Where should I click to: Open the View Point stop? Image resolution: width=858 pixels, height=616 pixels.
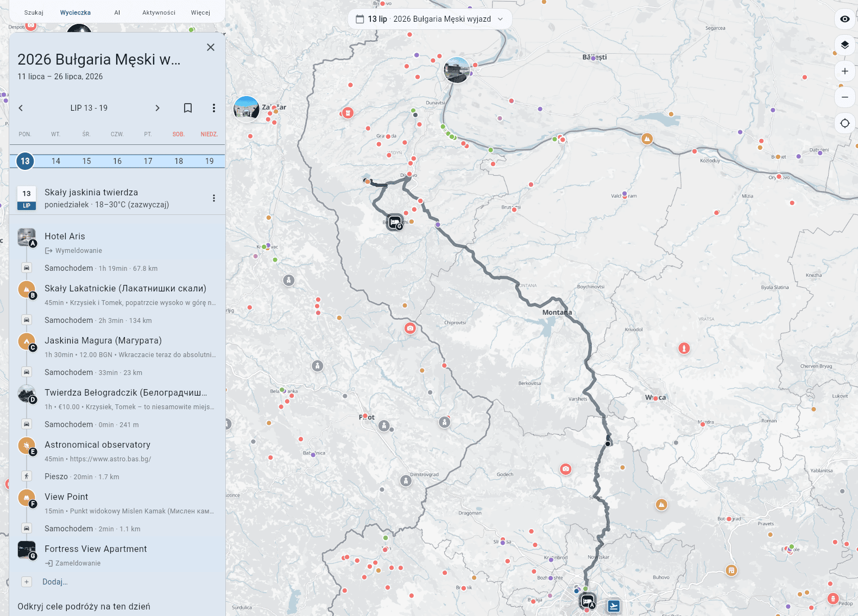point(117,503)
